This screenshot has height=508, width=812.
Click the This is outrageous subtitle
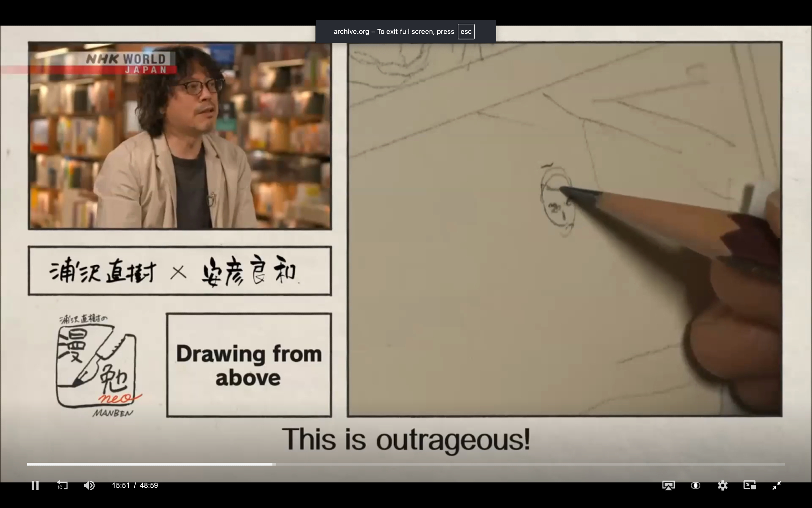(x=406, y=439)
